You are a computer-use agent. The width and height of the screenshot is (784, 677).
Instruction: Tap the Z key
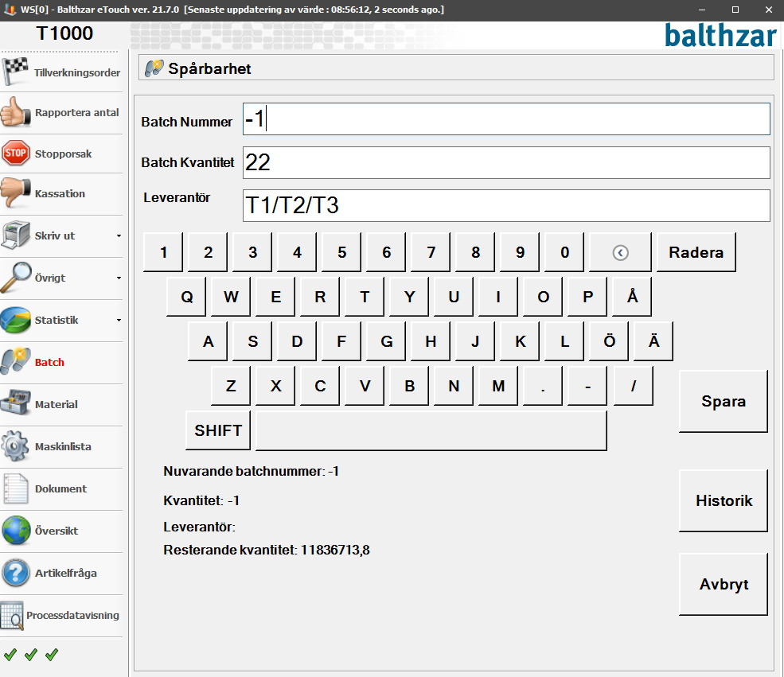pyautogui.click(x=231, y=386)
